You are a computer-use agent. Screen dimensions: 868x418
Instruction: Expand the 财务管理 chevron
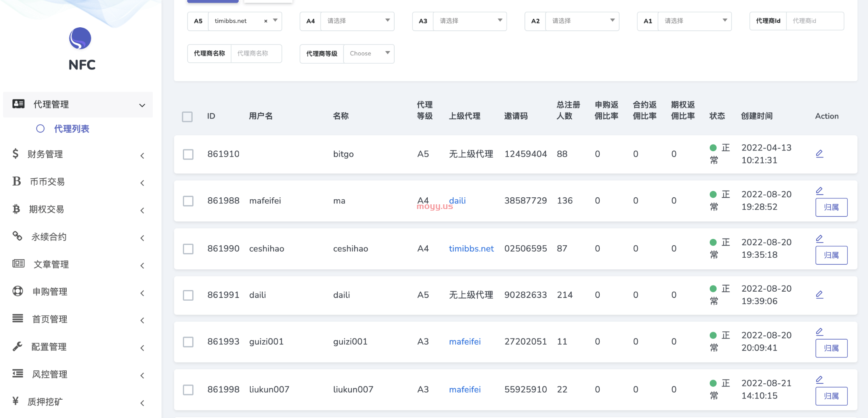(x=142, y=156)
